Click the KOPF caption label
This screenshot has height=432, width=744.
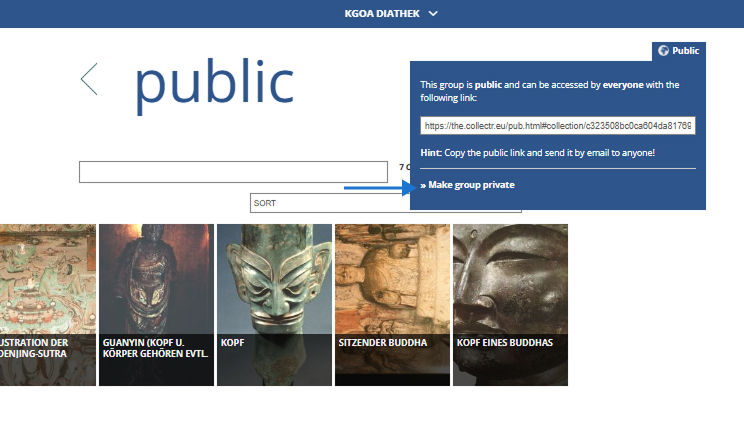(232, 343)
